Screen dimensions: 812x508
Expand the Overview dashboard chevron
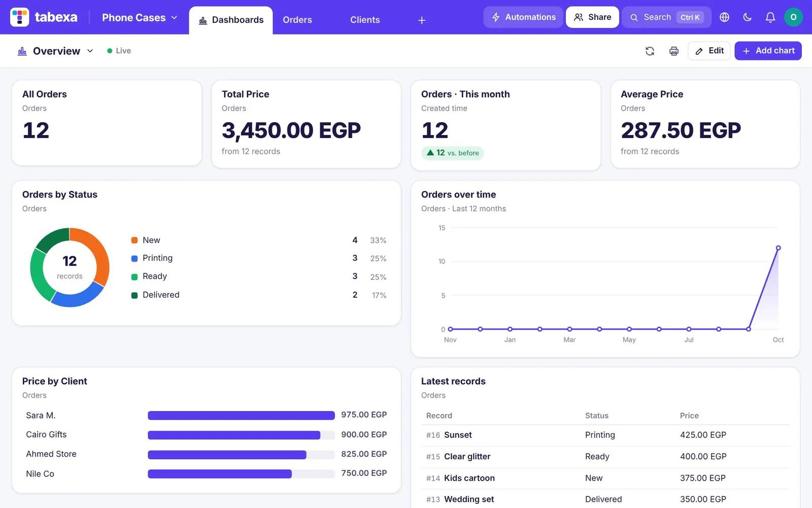[90, 51]
